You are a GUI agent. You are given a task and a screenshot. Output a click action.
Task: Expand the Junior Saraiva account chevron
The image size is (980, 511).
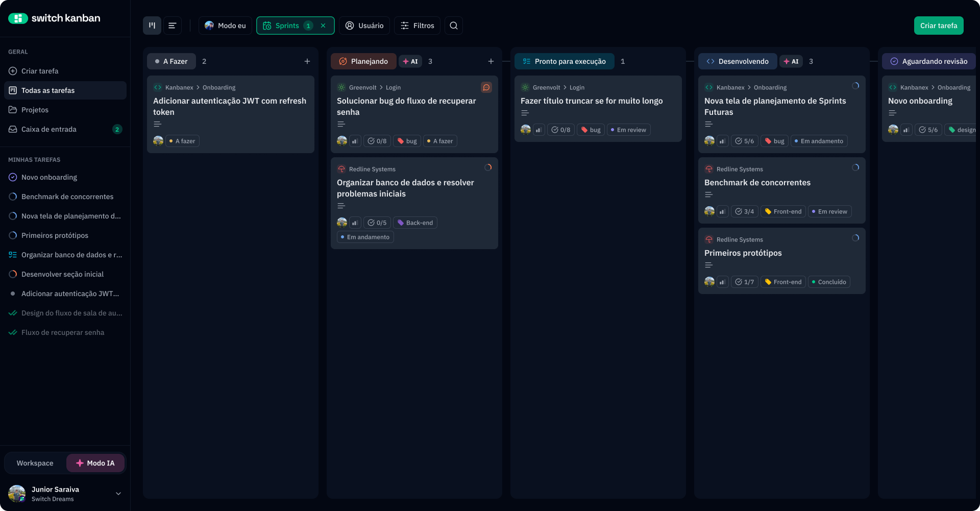118,494
